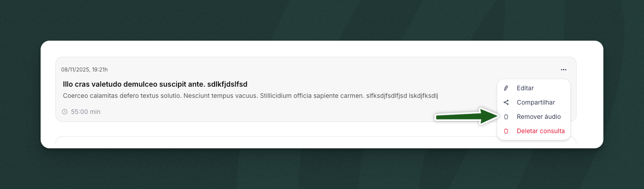Click the trash icon beside Remover áudio
644x189 pixels.
(x=506, y=117)
